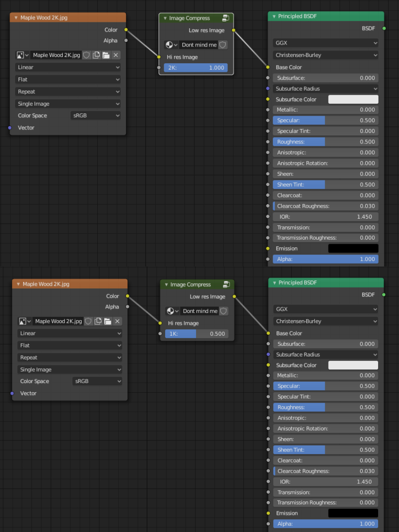
Task: Collapse the lower Image Compress node
Action: 166,284
